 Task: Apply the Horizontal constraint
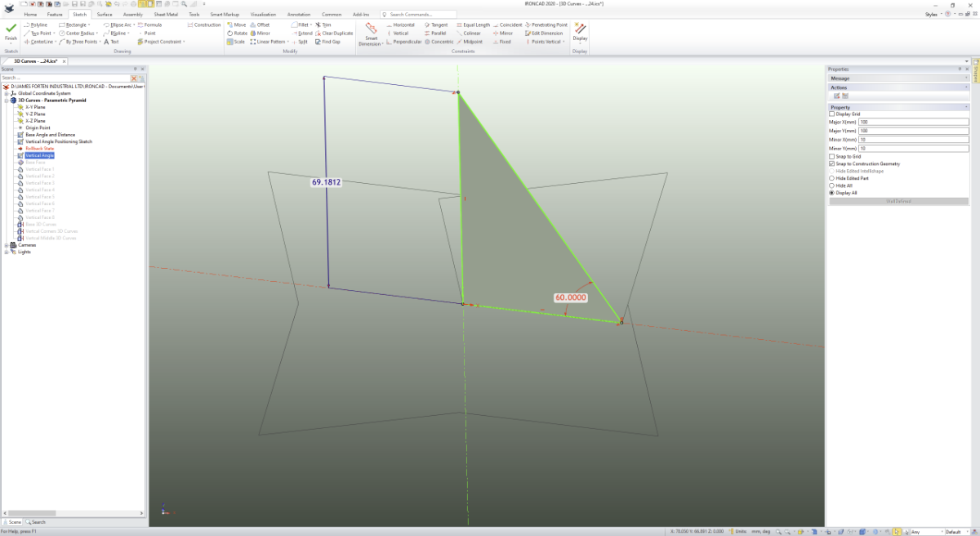pos(400,25)
